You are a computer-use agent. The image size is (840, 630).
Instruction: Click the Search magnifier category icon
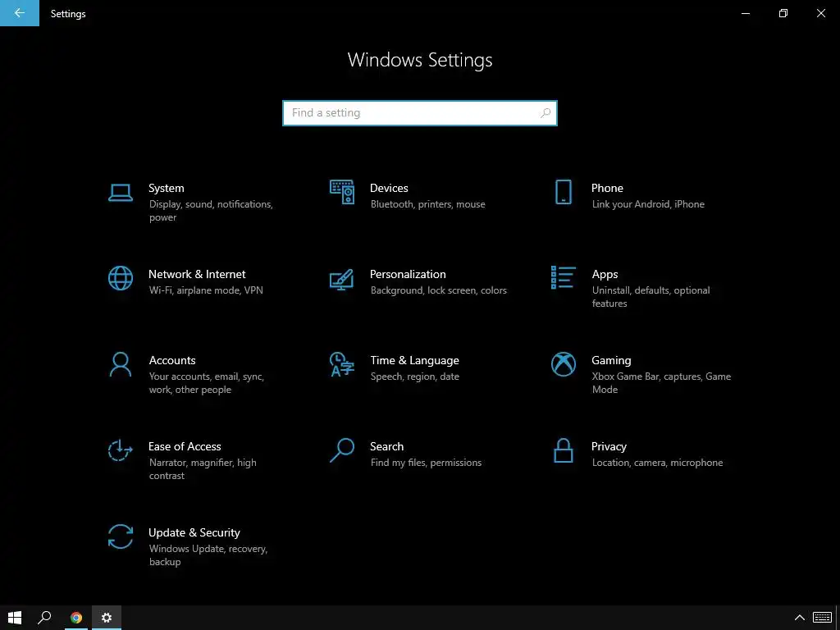click(x=342, y=450)
